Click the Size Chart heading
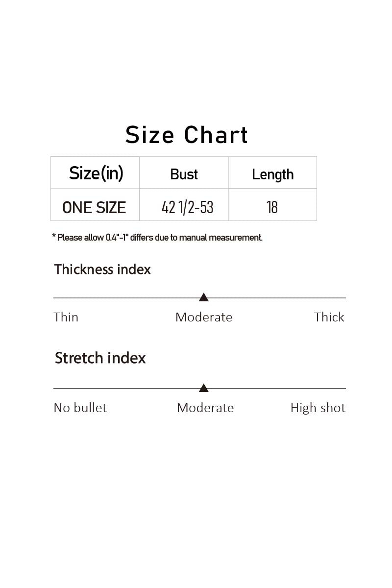392x588 pixels. point(187,135)
